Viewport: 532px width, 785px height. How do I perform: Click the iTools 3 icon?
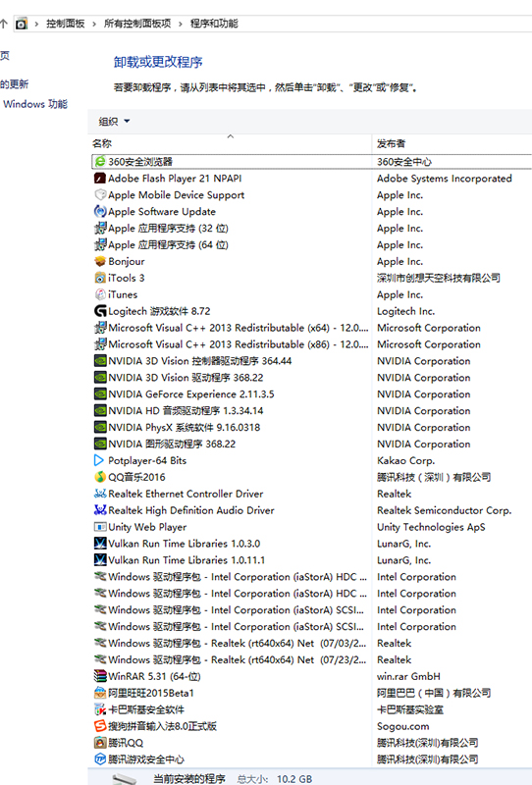click(x=100, y=278)
